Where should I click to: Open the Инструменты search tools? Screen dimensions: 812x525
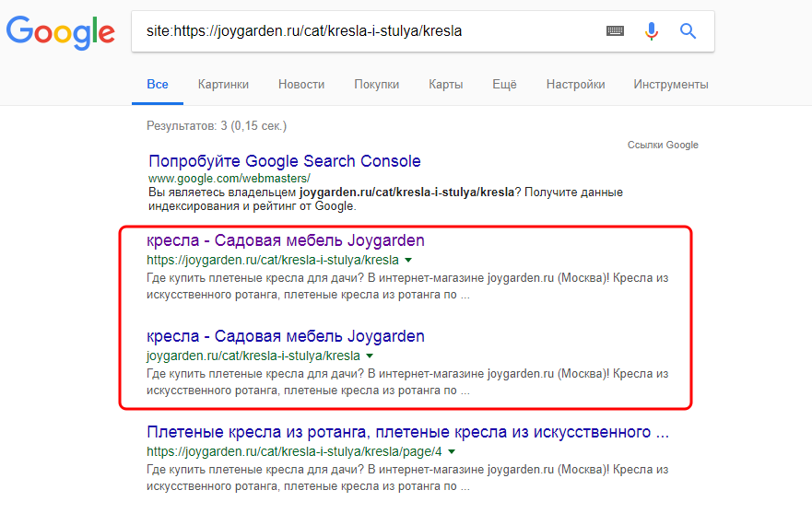[x=670, y=84]
